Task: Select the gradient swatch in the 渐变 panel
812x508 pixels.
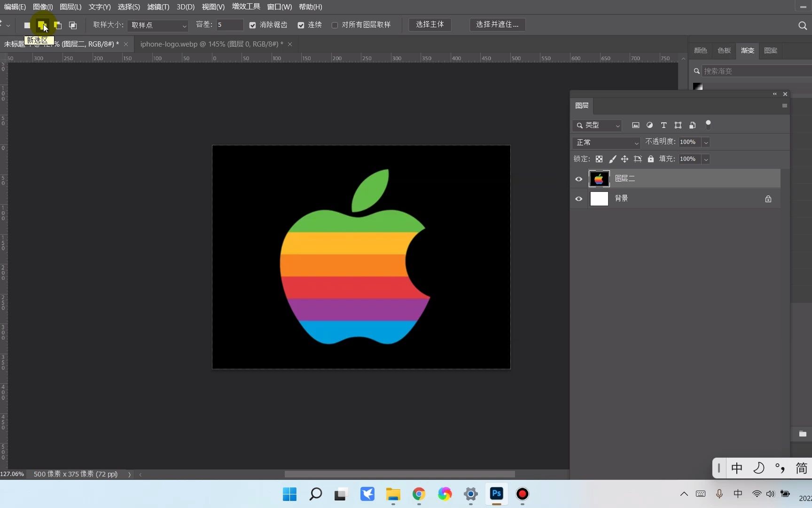Action: pos(698,86)
